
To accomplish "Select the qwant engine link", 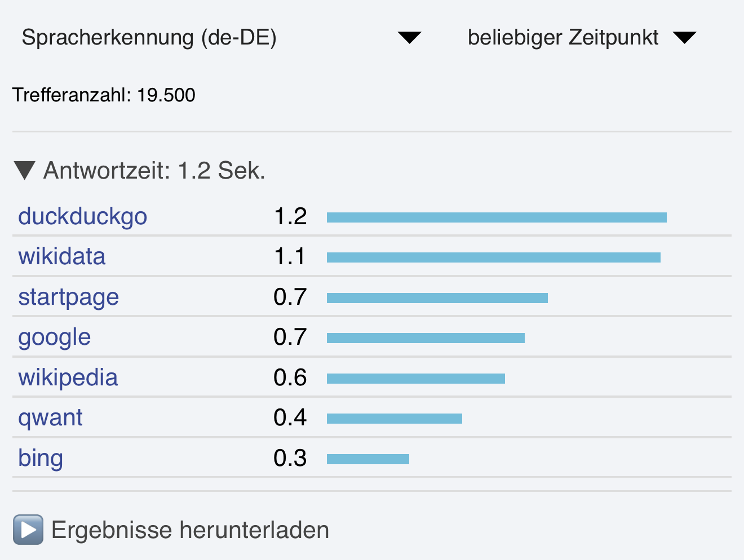I will point(50,417).
